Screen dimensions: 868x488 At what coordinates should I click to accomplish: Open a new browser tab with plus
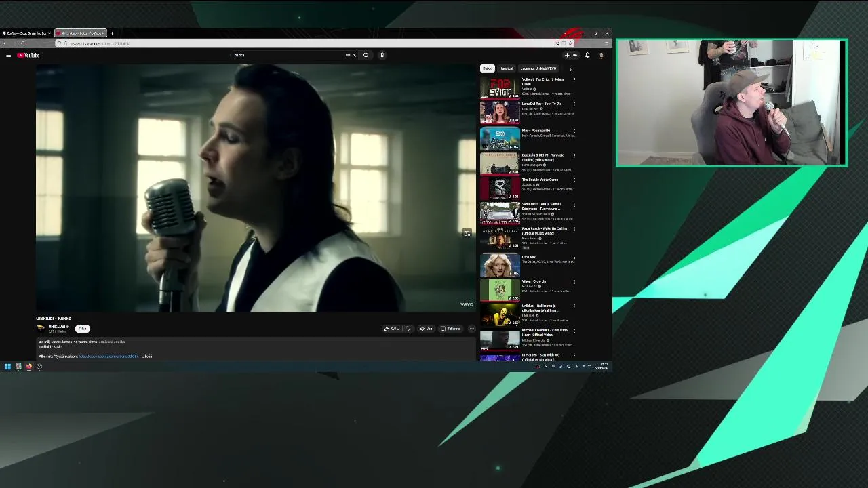[112, 33]
